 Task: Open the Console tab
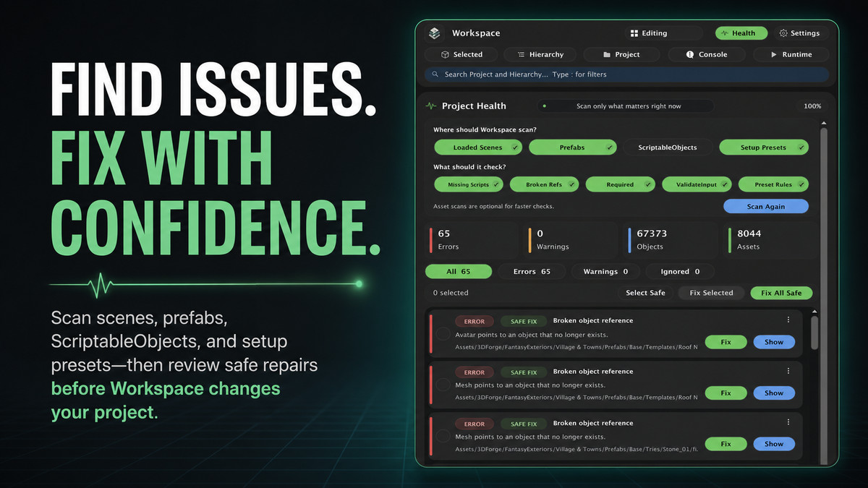(x=707, y=54)
